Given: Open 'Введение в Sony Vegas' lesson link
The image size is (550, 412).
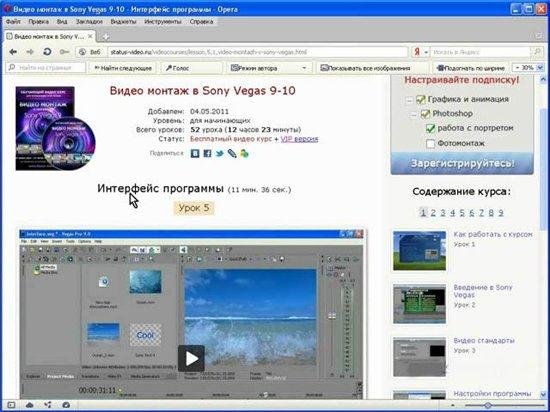Looking at the screenshot, I should 483,291.
